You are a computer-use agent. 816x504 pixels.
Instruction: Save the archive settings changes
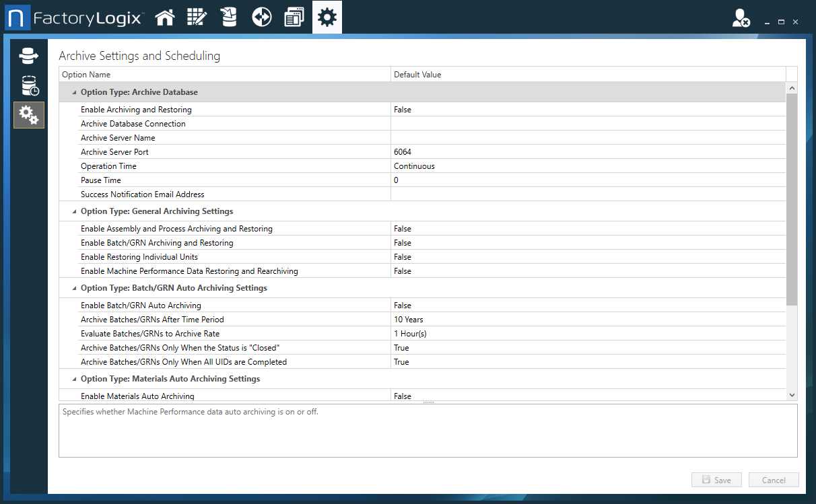[716, 479]
